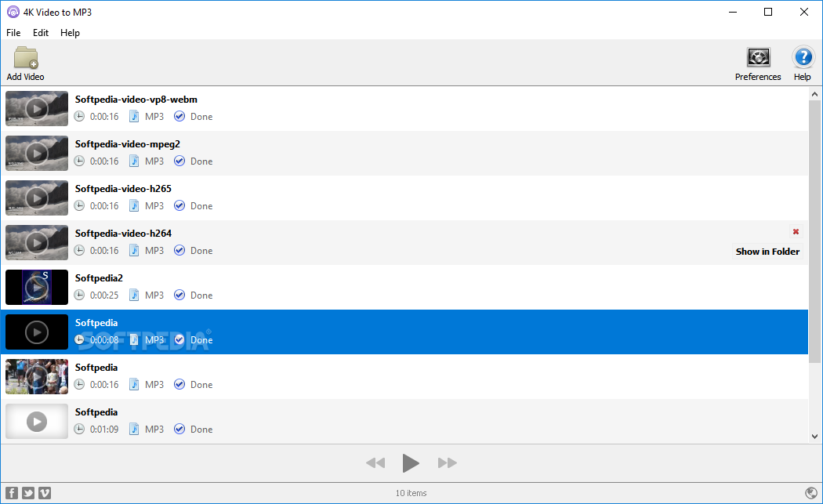This screenshot has width=823, height=504.
Task: Click the vertical scrollbar thumb
Action: pyautogui.click(x=814, y=231)
